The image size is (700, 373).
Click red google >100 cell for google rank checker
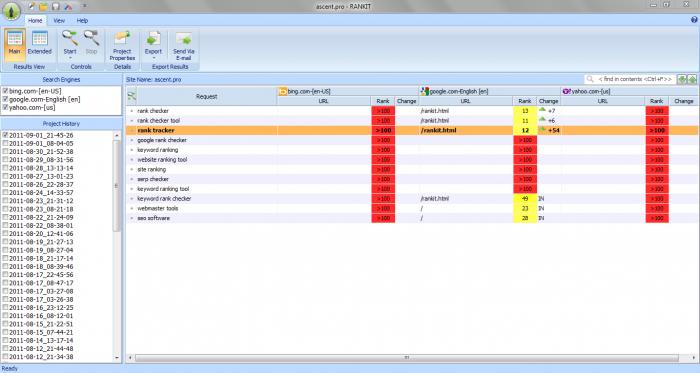(525, 140)
